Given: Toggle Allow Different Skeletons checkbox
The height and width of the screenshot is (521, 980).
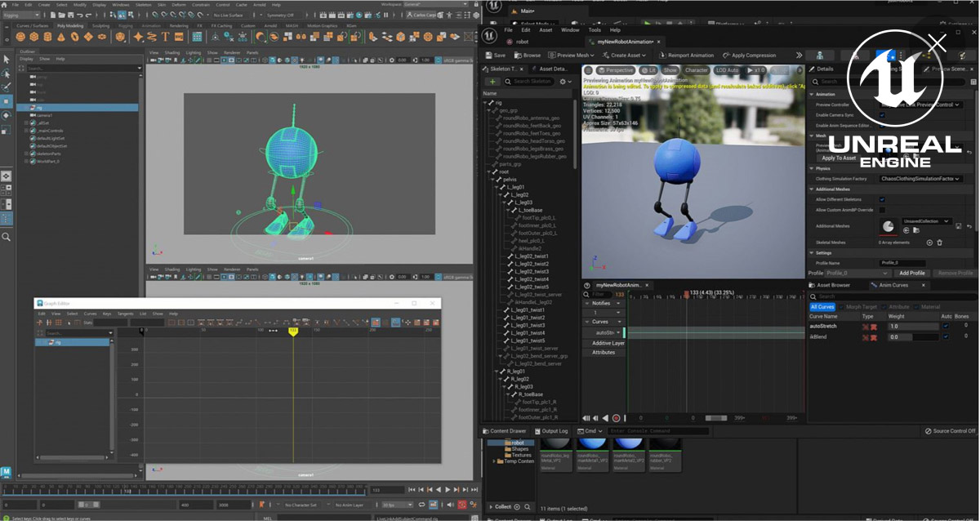Looking at the screenshot, I should pos(881,199).
